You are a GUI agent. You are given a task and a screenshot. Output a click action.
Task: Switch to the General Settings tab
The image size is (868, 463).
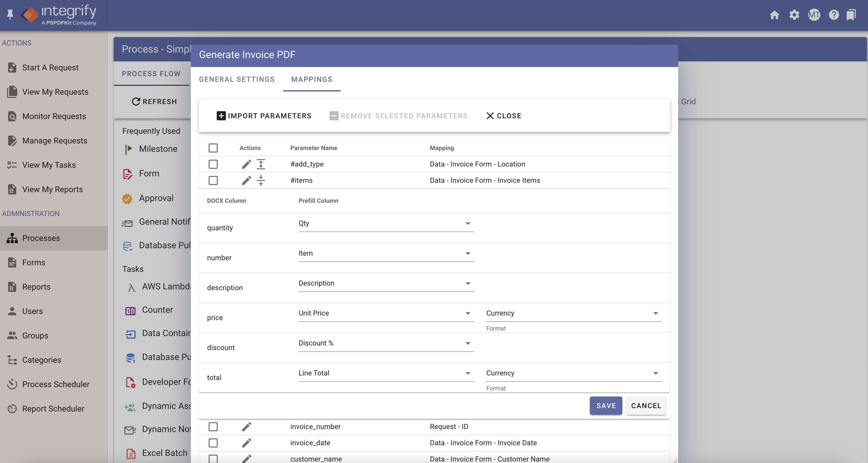click(x=237, y=79)
